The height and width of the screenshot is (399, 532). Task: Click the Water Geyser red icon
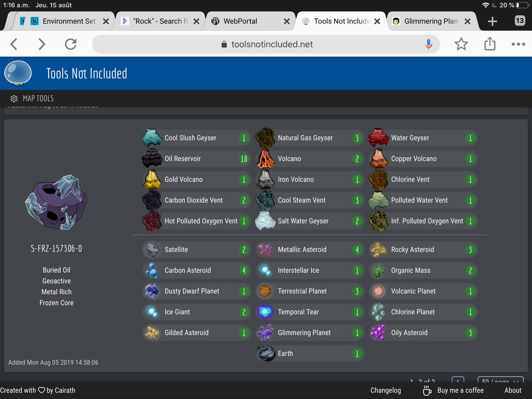[x=378, y=138]
